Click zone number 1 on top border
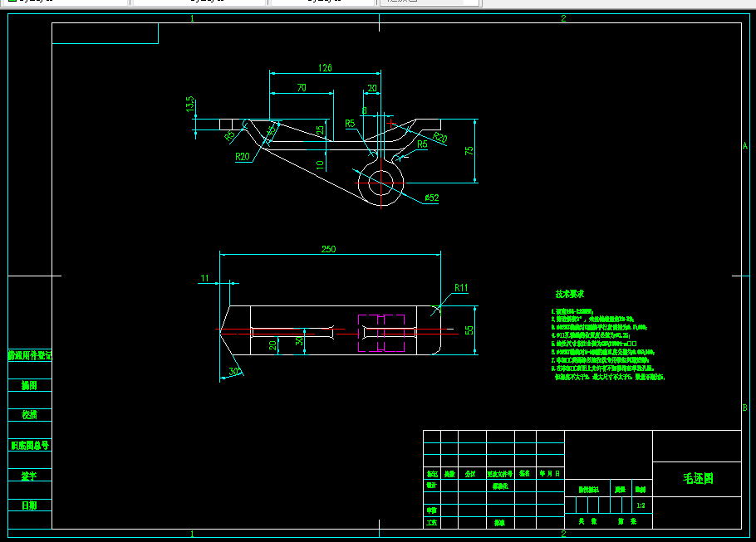 click(x=192, y=19)
